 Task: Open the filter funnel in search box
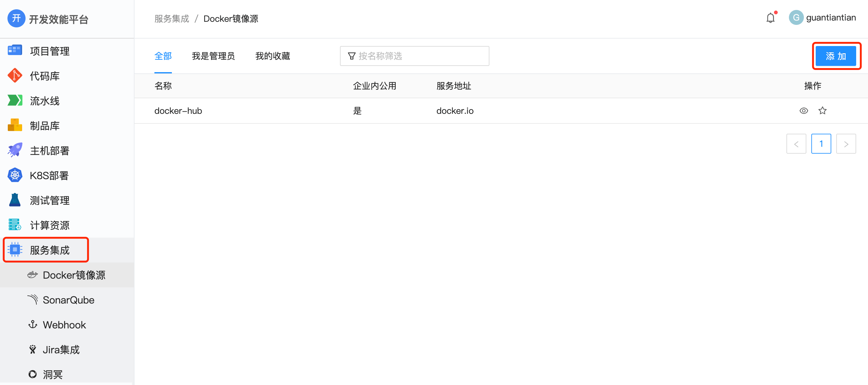coord(352,56)
